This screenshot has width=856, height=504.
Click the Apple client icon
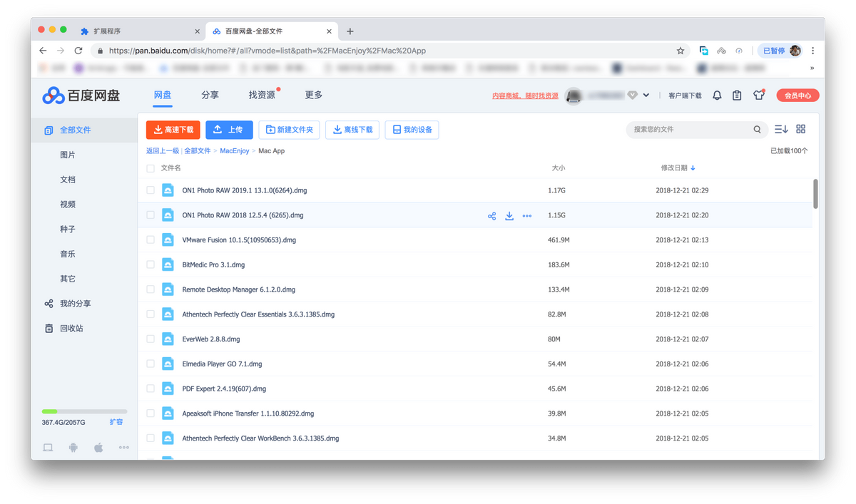point(98,448)
